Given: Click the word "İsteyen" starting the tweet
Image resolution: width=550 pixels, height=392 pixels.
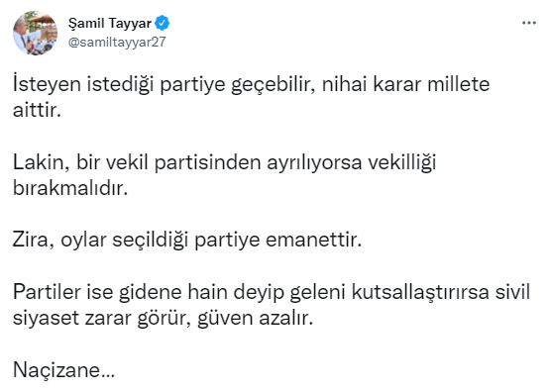Looking at the screenshot, I should (47, 85).
